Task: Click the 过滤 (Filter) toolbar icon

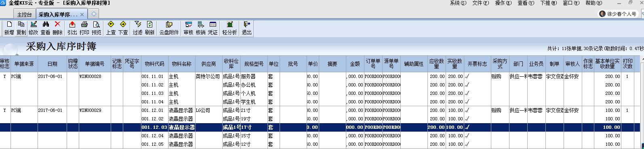Action: tap(138, 28)
